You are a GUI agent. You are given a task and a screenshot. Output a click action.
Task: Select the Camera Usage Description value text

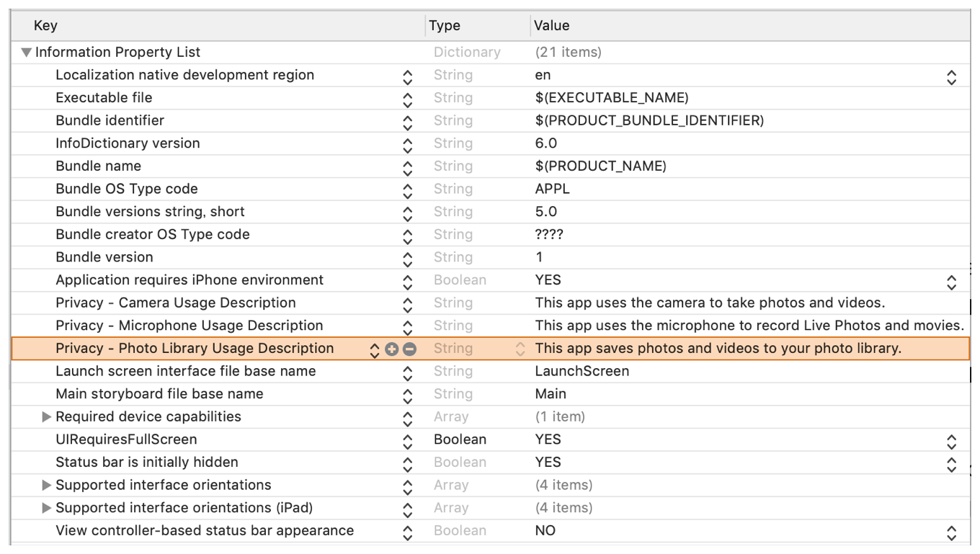[x=709, y=303]
